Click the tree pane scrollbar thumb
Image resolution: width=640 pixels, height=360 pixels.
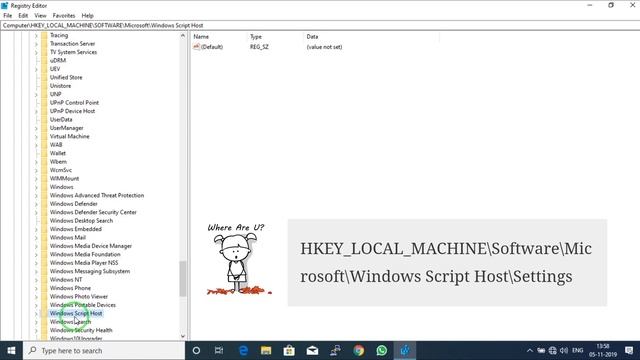[x=182, y=278]
